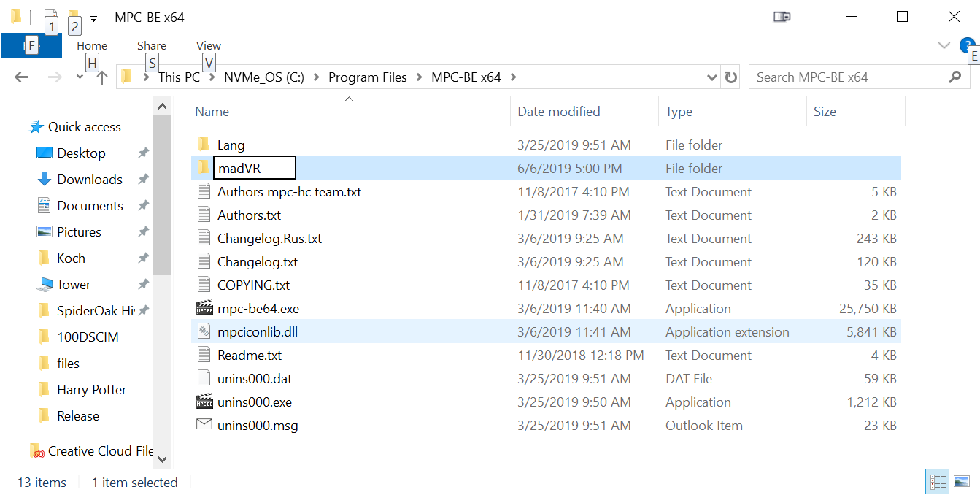
Task: Edit the madVR rename text box
Action: pyautogui.click(x=255, y=168)
